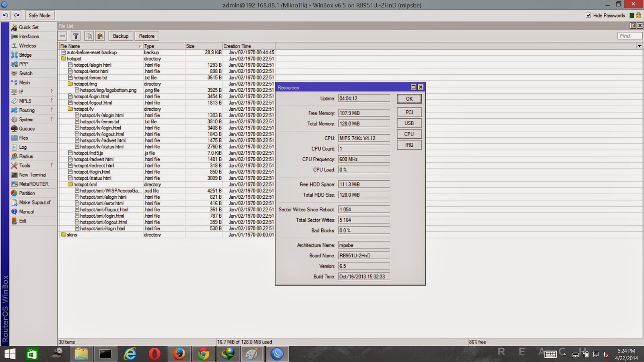Screen dimensions: 644x362
Task: Click the paste icon in File List toolbar
Action: point(100,36)
